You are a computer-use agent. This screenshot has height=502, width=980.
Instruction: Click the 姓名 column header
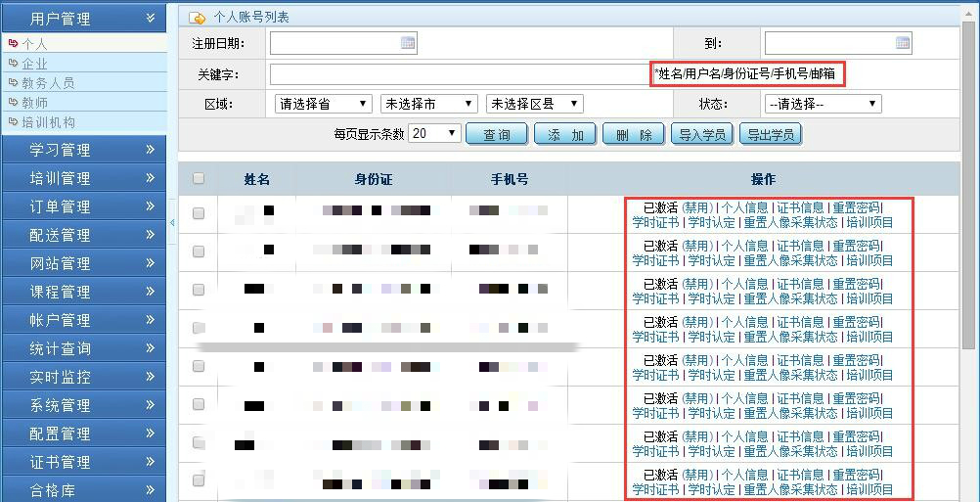[257, 179]
